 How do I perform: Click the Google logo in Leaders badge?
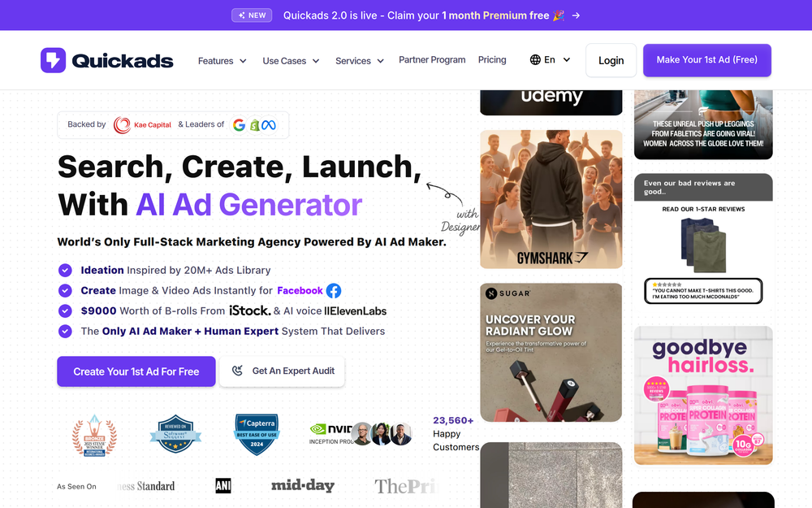pyautogui.click(x=239, y=125)
